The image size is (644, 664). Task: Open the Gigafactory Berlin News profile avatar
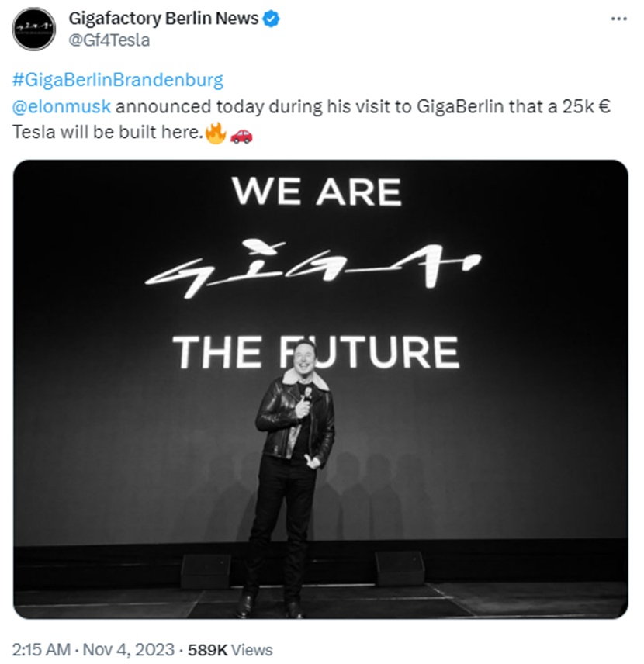34,29
